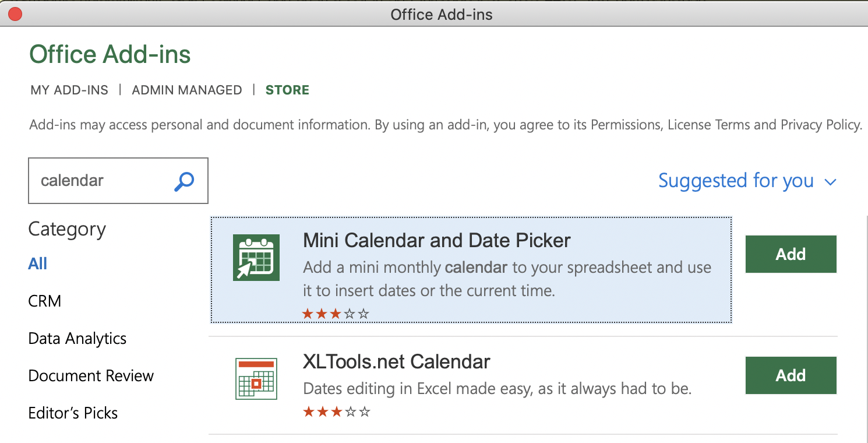The image size is (868, 443).
Task: Switch to the MY ADD-INS tab
Action: pyautogui.click(x=69, y=90)
